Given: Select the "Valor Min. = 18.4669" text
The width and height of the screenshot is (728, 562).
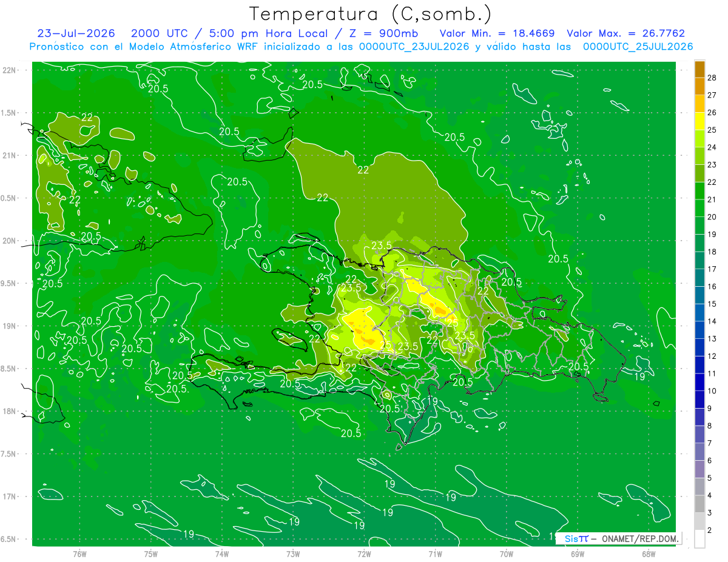Looking at the screenshot, I should coord(497,33).
